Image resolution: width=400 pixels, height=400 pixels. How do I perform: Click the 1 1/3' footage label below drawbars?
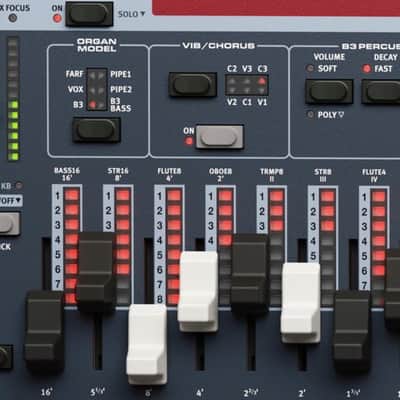(x=353, y=394)
